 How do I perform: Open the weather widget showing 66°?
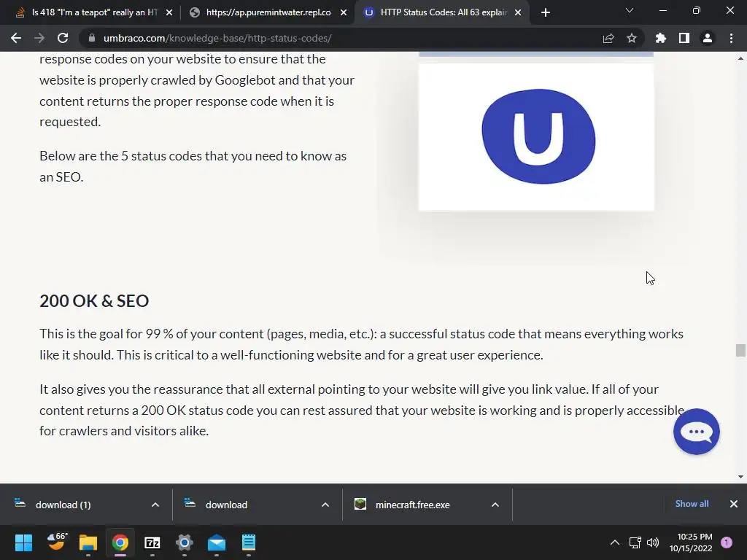[x=57, y=542]
